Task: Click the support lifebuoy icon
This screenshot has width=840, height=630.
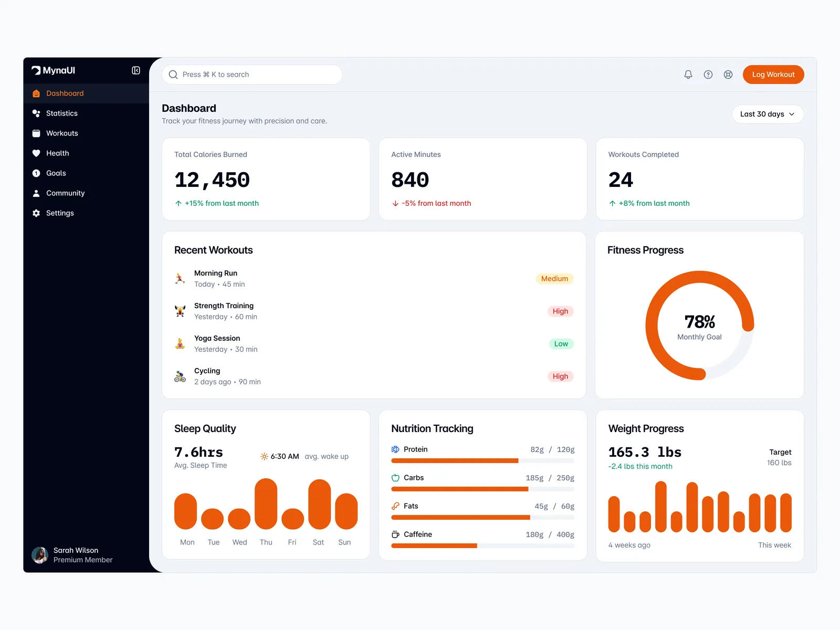Action: tap(728, 75)
